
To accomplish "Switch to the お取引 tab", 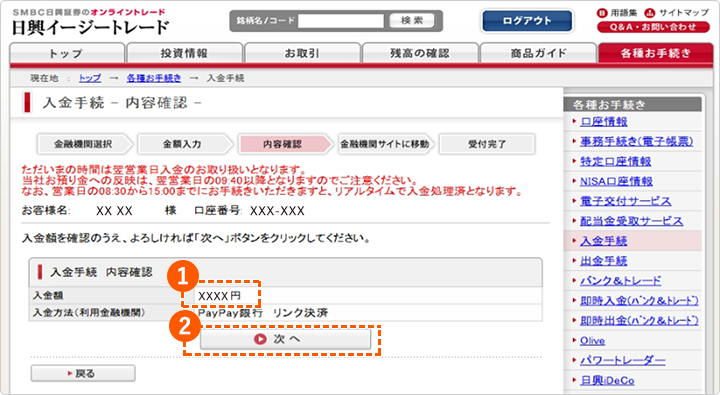I will (x=303, y=53).
